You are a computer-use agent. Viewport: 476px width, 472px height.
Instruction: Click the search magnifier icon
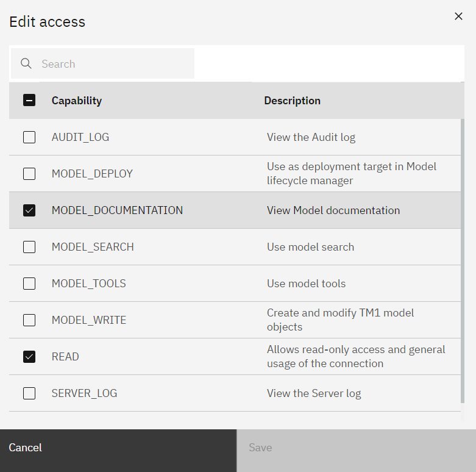[26, 63]
